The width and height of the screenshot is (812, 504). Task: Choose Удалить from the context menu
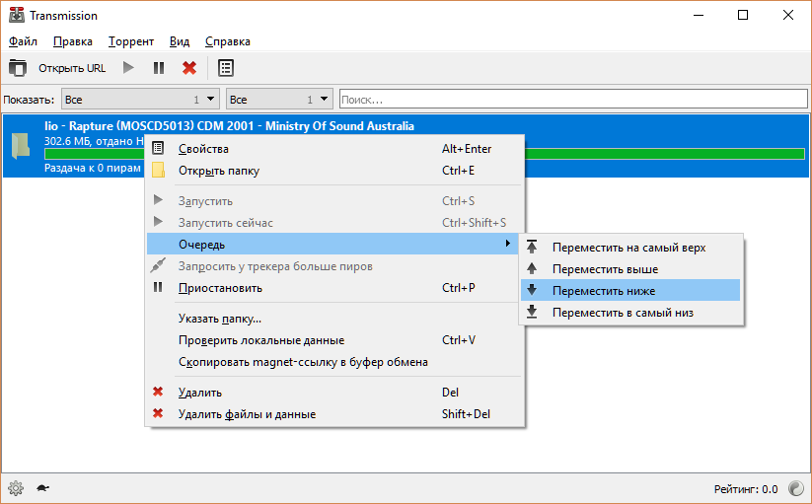click(334, 393)
